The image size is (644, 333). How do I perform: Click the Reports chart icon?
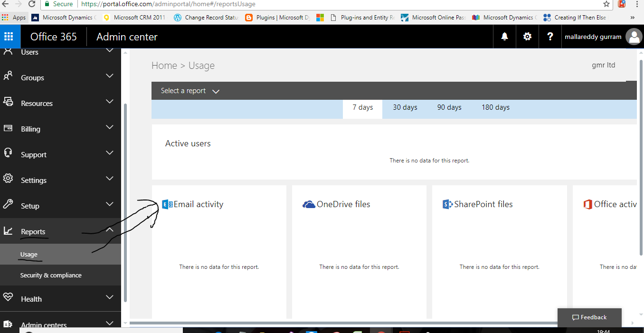[x=8, y=230]
